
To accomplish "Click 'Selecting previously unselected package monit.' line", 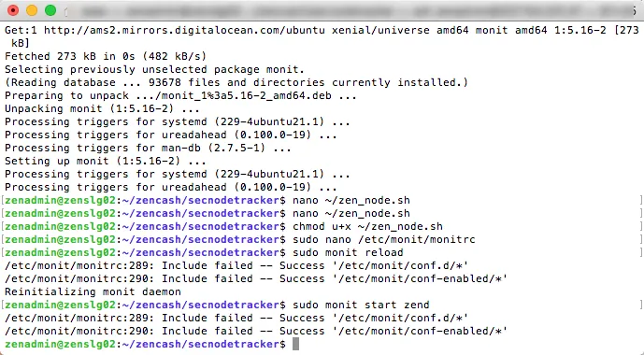I will (x=154, y=69).
